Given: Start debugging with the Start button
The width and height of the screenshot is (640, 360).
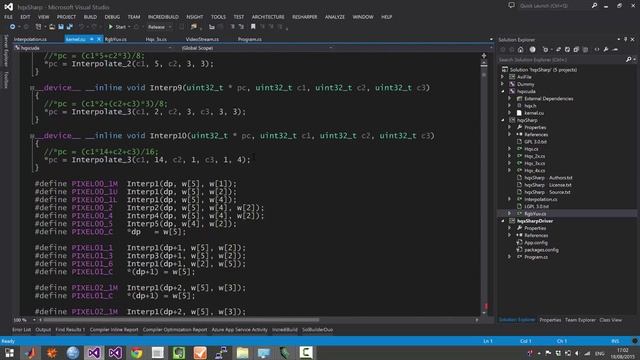Looking at the screenshot, I should click(118, 27).
